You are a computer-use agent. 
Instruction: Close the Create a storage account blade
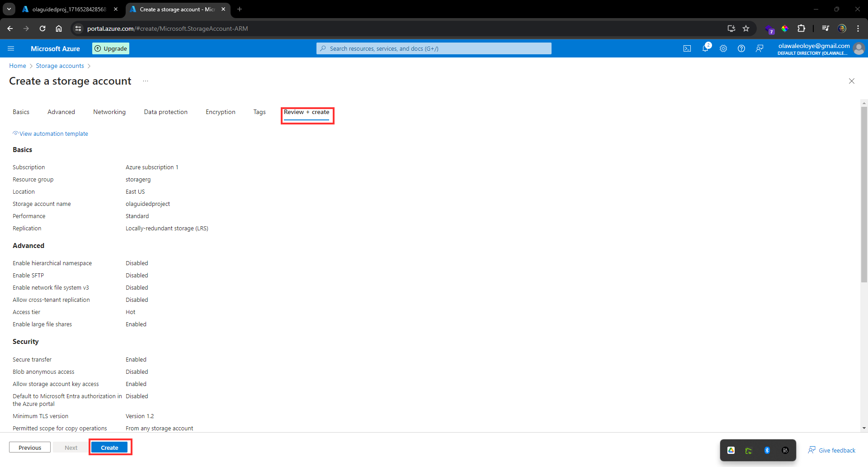pyautogui.click(x=852, y=81)
